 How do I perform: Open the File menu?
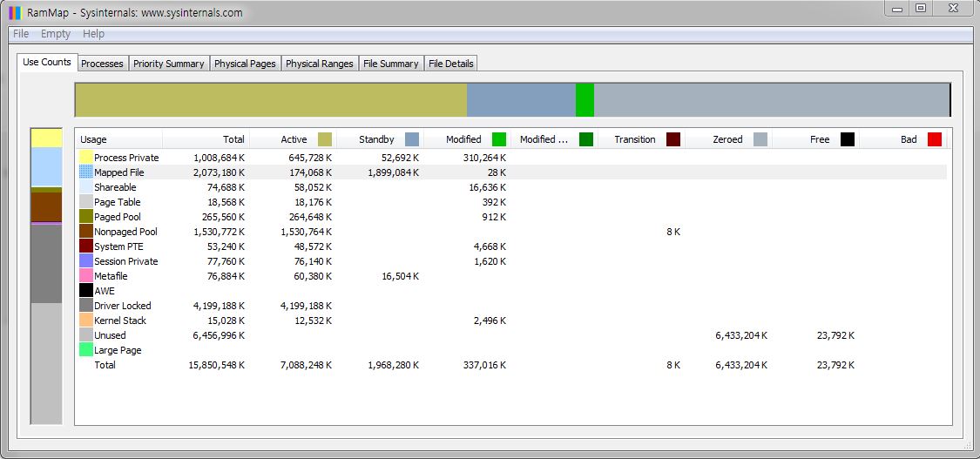(x=21, y=34)
